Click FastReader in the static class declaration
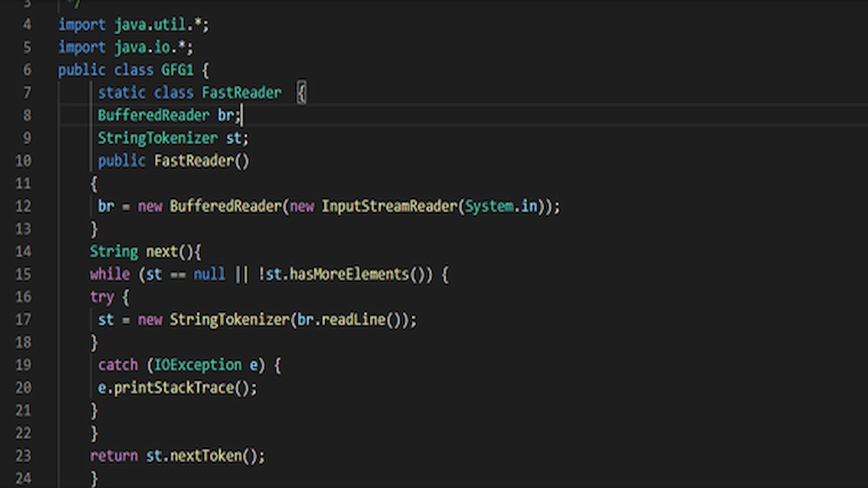This screenshot has width=868, height=488. 241,93
